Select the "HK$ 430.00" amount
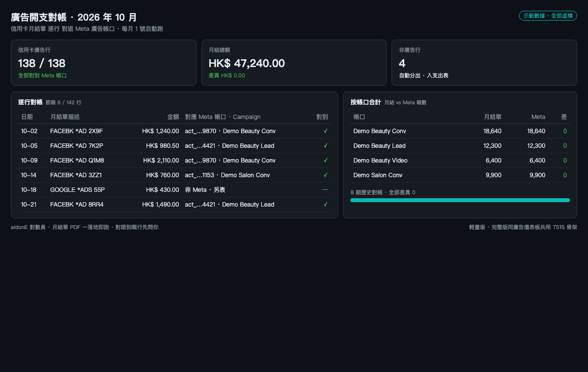Image resolution: width=588 pixels, height=372 pixels. point(163,190)
